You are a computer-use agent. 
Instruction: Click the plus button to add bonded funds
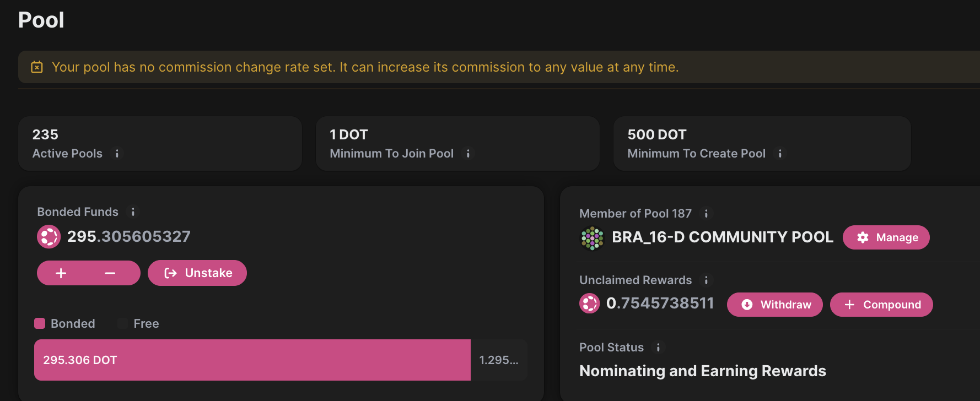[61, 273]
